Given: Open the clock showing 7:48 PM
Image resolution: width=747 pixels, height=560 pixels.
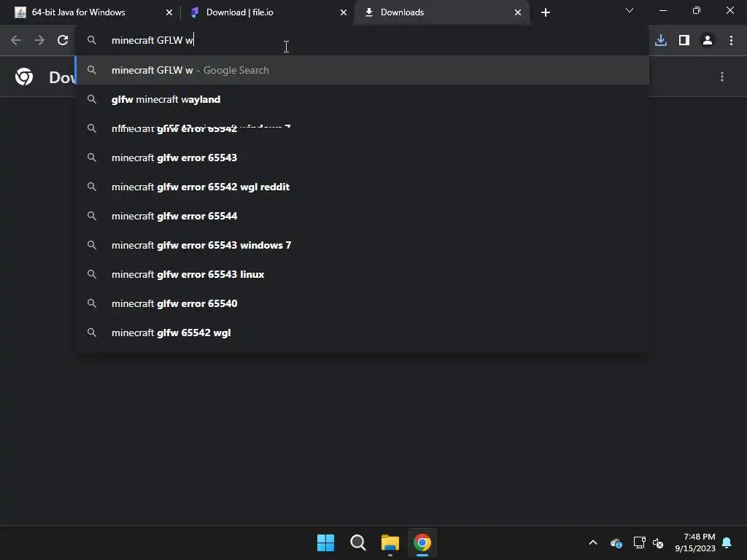Looking at the screenshot, I should 695,542.
